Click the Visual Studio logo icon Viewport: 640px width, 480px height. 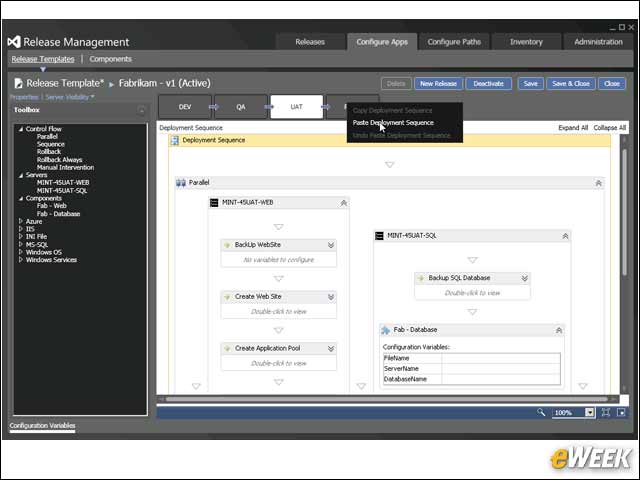(14, 42)
